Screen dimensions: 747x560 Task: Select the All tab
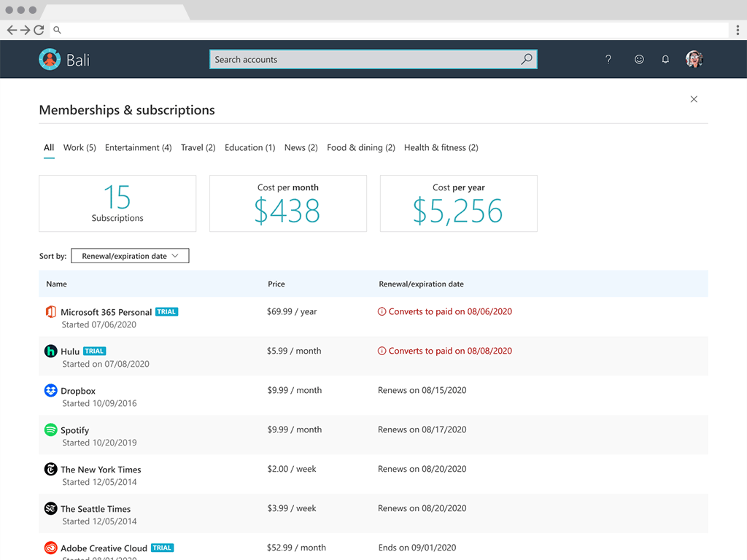[49, 147]
